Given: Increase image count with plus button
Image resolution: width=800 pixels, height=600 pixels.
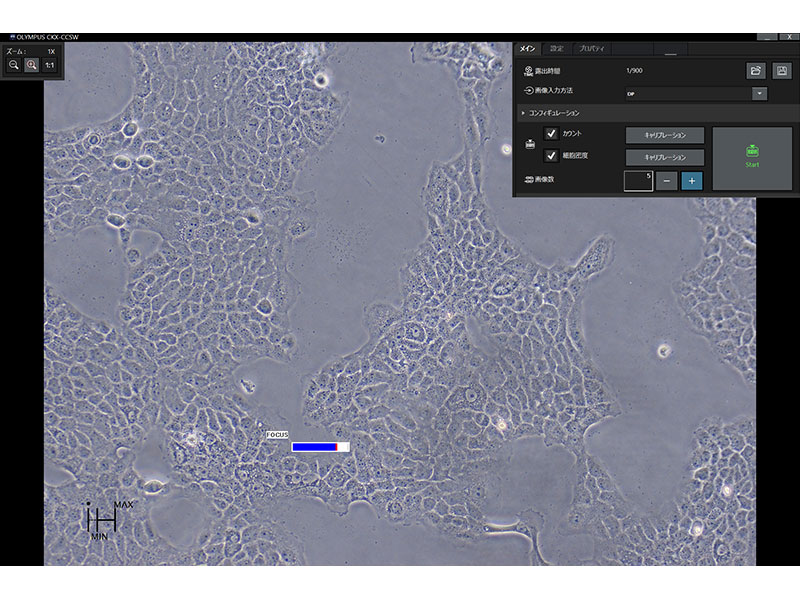Looking at the screenshot, I should tap(691, 180).
